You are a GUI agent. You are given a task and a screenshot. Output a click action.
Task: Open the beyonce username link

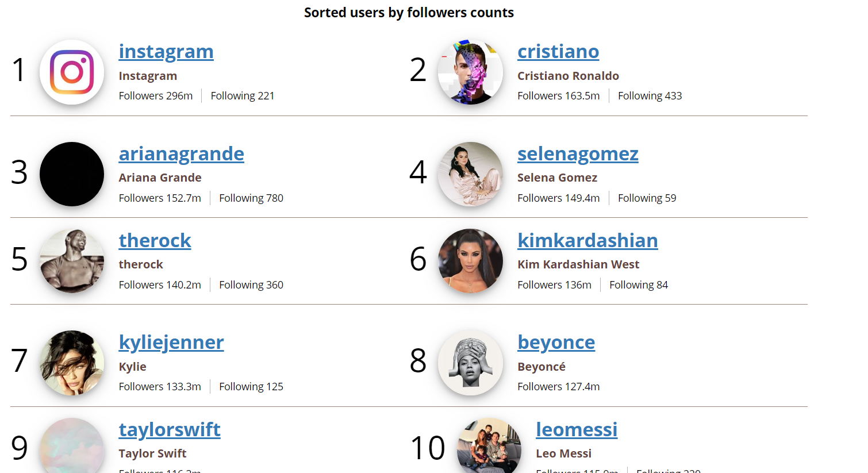556,343
